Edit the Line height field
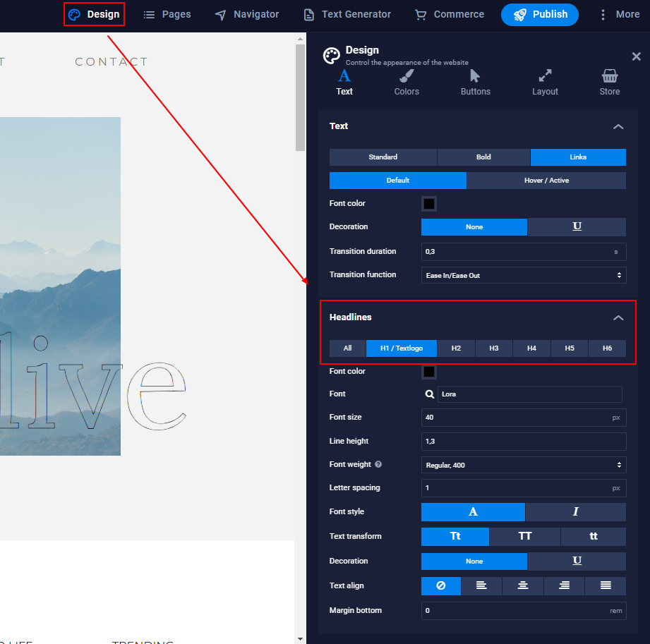 pyautogui.click(x=524, y=442)
